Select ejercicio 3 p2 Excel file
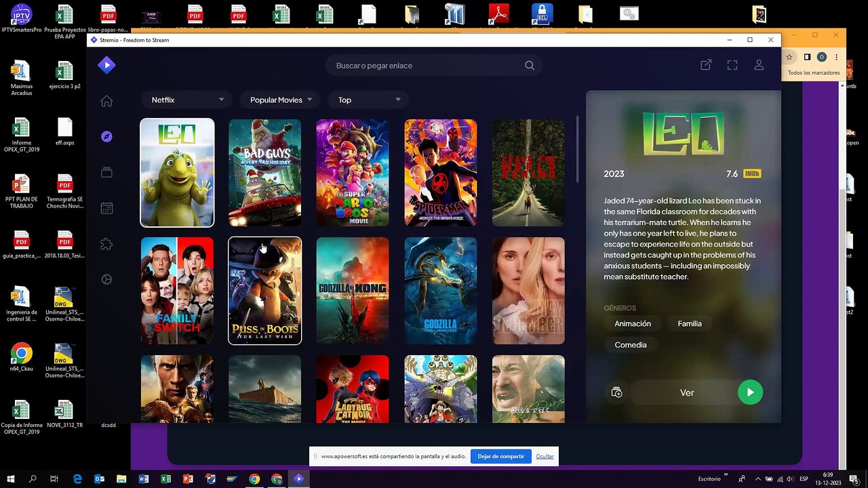Viewport: 868px width, 488px height. [x=64, y=76]
